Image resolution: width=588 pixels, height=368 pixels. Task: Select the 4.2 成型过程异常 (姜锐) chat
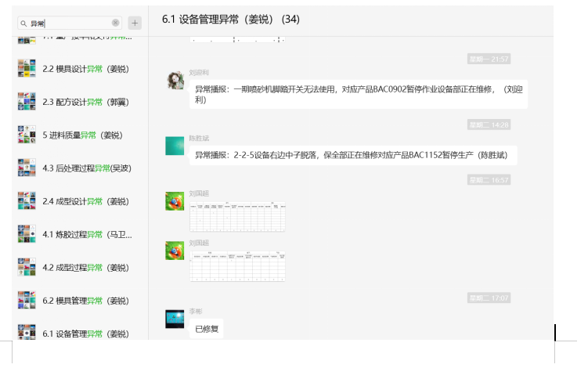click(x=86, y=267)
